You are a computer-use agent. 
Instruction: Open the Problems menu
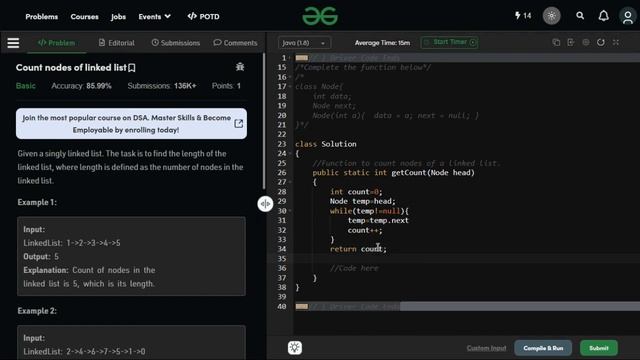[42, 17]
